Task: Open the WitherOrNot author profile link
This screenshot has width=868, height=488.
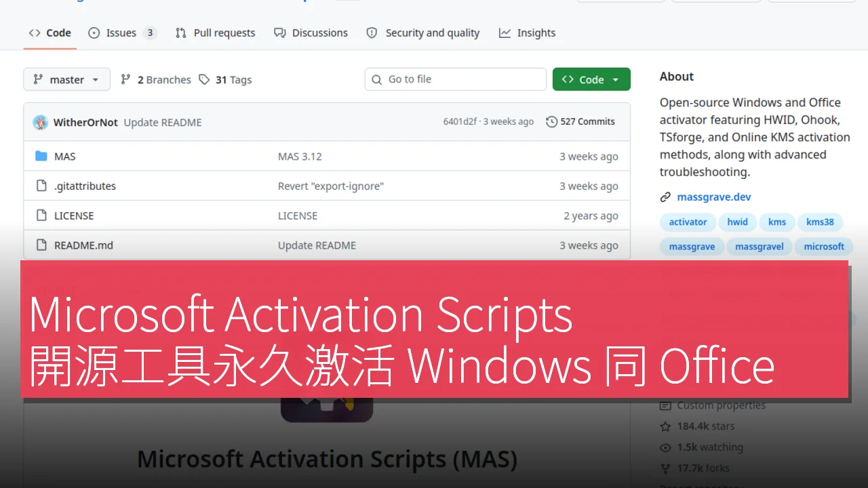Action: point(85,122)
